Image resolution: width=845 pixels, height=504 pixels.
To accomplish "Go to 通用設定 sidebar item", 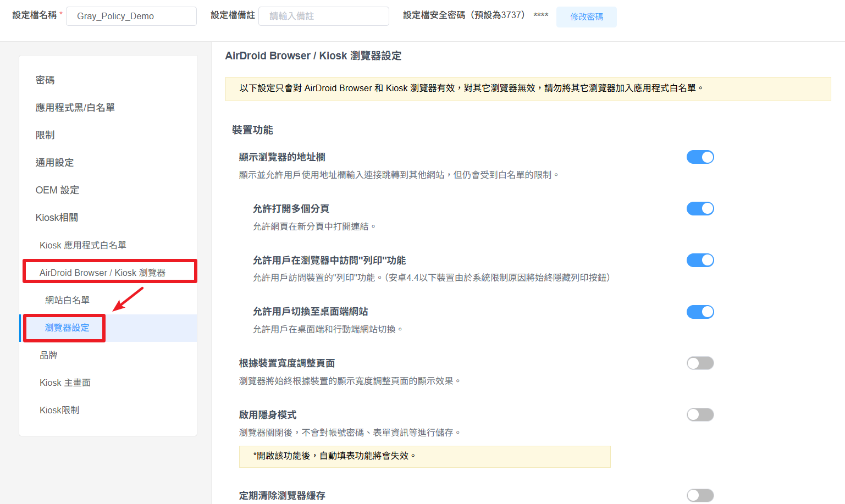I will click(x=54, y=163).
